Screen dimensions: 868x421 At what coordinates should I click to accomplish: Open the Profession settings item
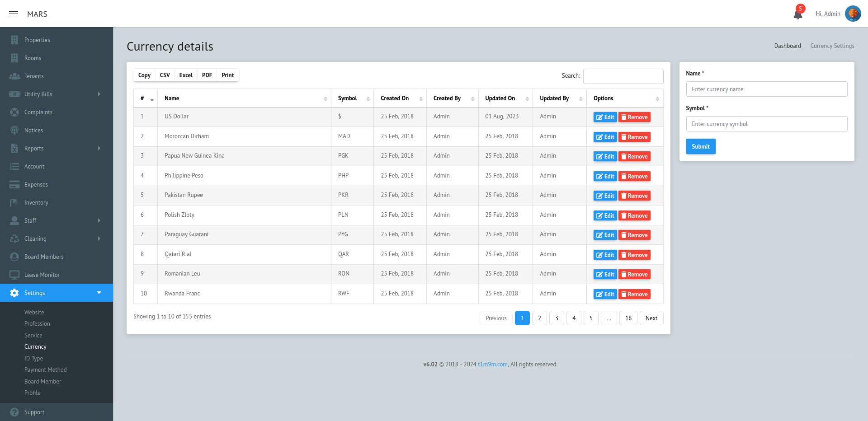pyautogui.click(x=37, y=323)
